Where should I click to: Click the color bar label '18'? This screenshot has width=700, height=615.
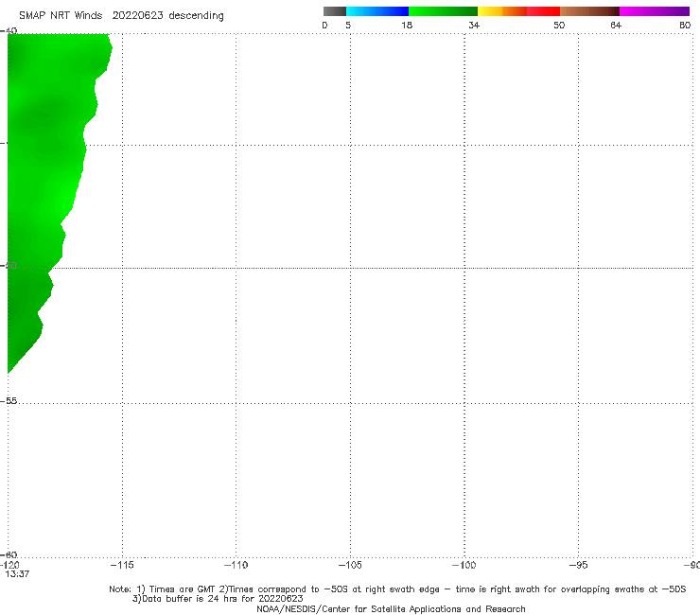point(407,25)
